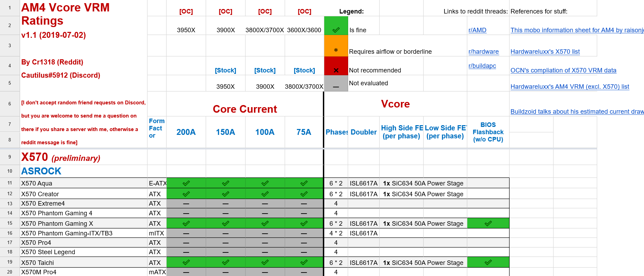Click the 75A checkmark cell for X570 Creator
The width and height of the screenshot is (644, 276).
tap(304, 194)
